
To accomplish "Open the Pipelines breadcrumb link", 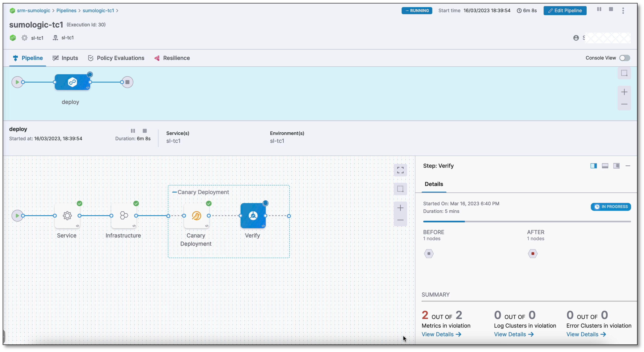I will 66,10.
